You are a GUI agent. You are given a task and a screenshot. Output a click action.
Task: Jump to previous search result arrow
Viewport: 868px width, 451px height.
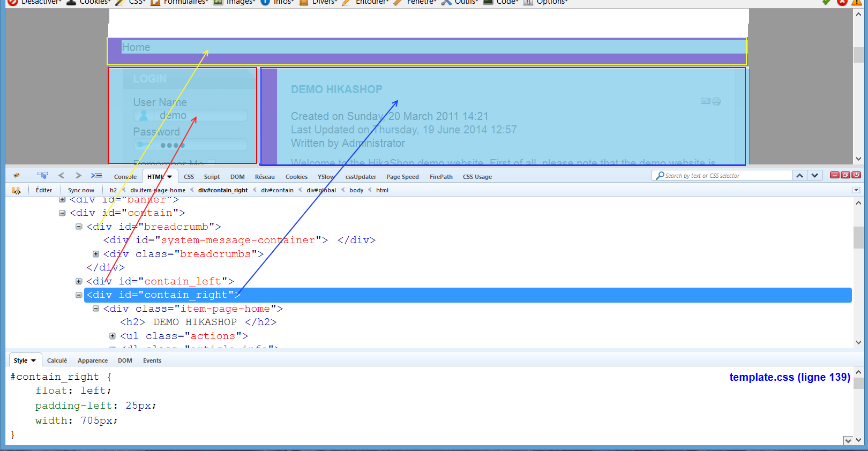800,176
